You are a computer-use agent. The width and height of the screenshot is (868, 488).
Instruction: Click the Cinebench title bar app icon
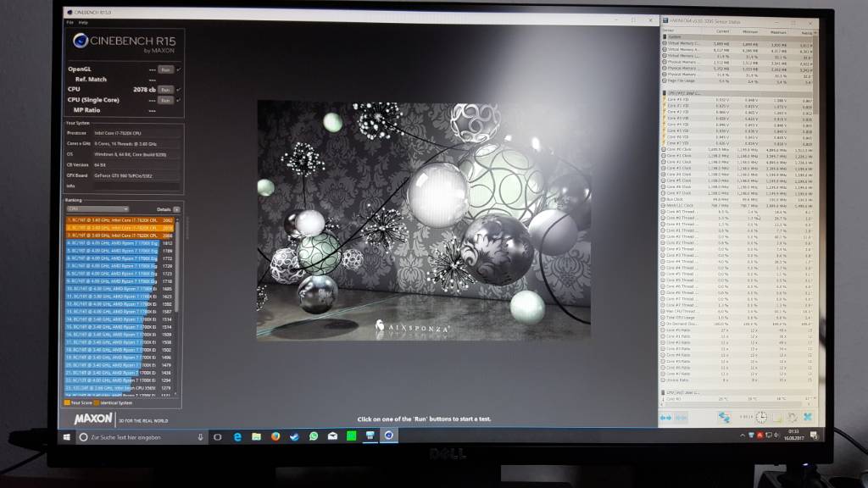[x=70, y=12]
